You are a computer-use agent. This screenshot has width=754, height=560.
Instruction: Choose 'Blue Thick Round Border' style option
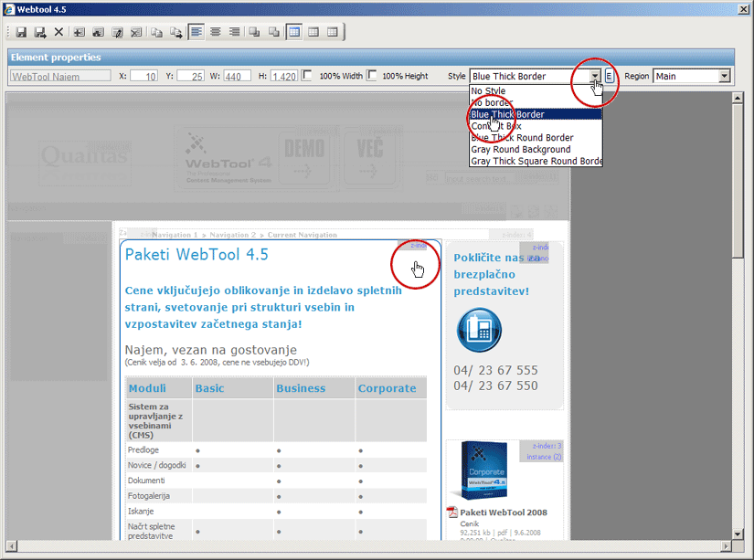point(522,138)
